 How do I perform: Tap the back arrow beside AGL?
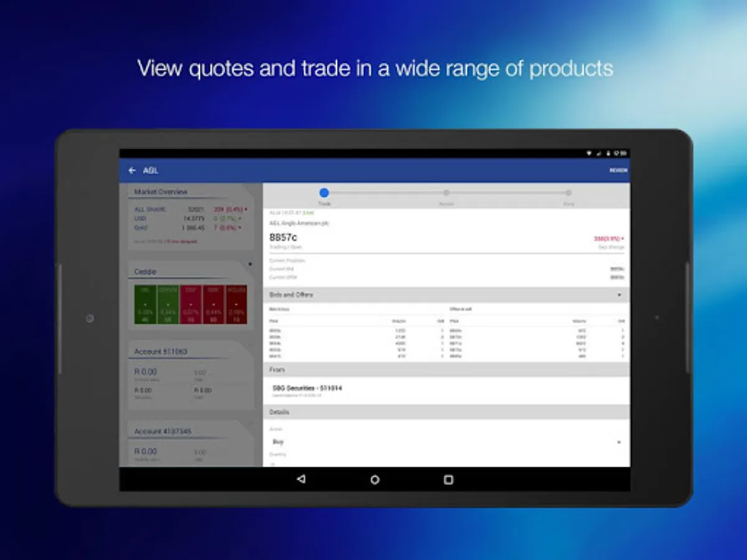(x=132, y=170)
